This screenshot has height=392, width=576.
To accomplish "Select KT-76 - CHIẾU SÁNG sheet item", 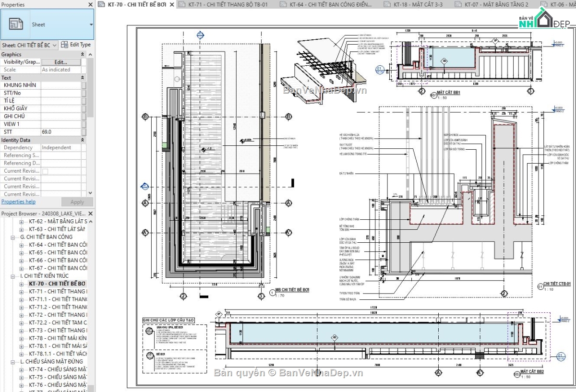I will point(58,385).
